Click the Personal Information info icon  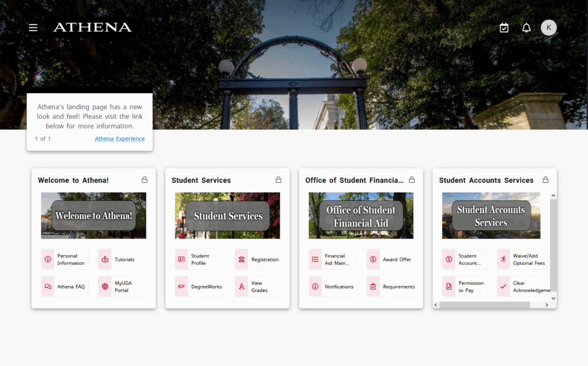click(x=48, y=260)
